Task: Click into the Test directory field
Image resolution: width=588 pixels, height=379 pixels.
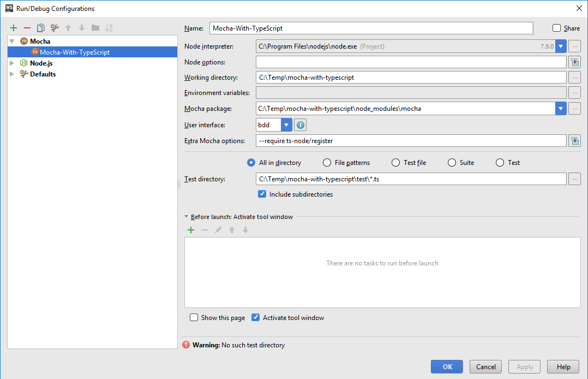Action: (x=411, y=179)
